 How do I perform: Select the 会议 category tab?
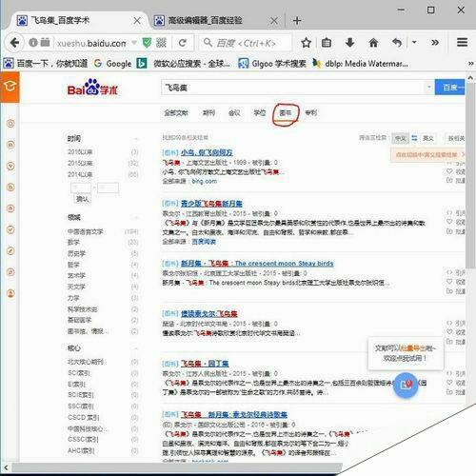pos(234,113)
